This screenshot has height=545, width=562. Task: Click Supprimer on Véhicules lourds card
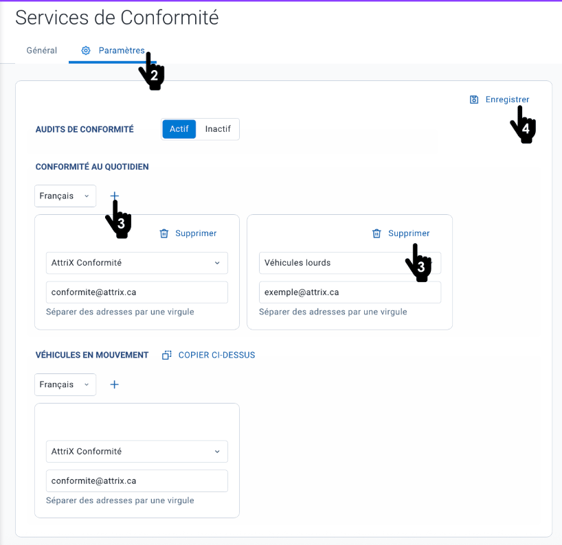[x=409, y=233]
